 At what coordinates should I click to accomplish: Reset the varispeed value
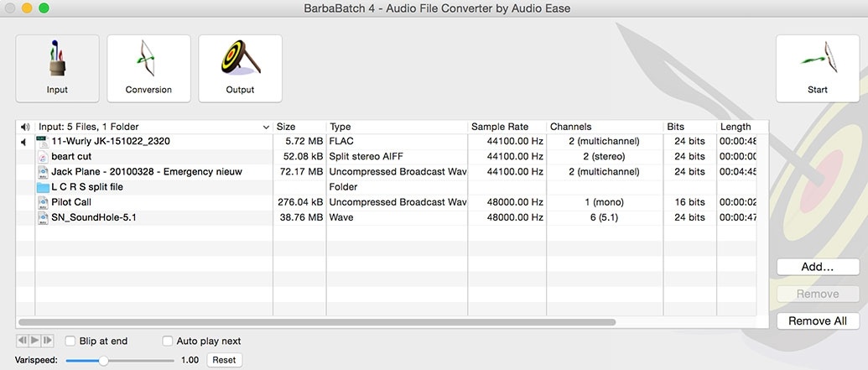(223, 360)
